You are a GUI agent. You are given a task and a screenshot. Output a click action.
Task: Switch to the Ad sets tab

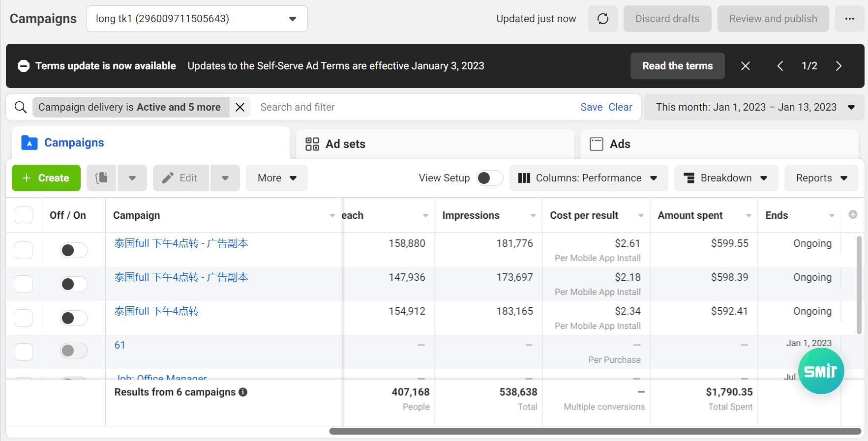tap(435, 144)
